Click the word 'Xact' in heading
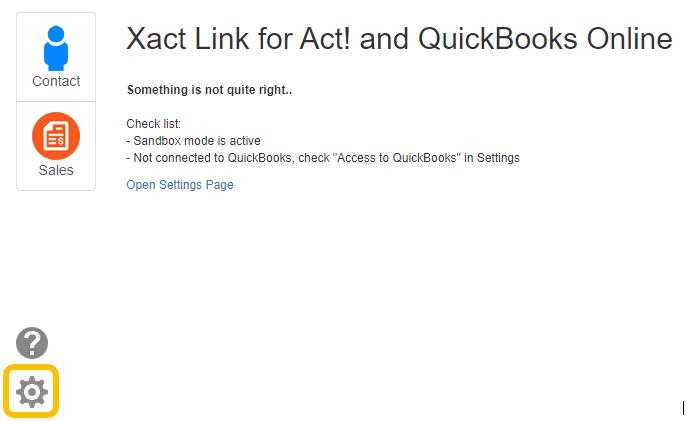The image size is (698, 421). [156, 39]
